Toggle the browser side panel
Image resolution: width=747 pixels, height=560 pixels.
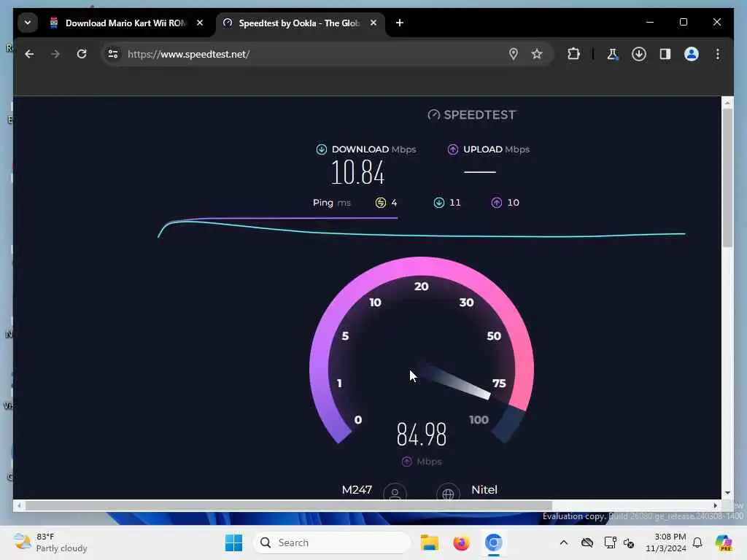tap(665, 54)
